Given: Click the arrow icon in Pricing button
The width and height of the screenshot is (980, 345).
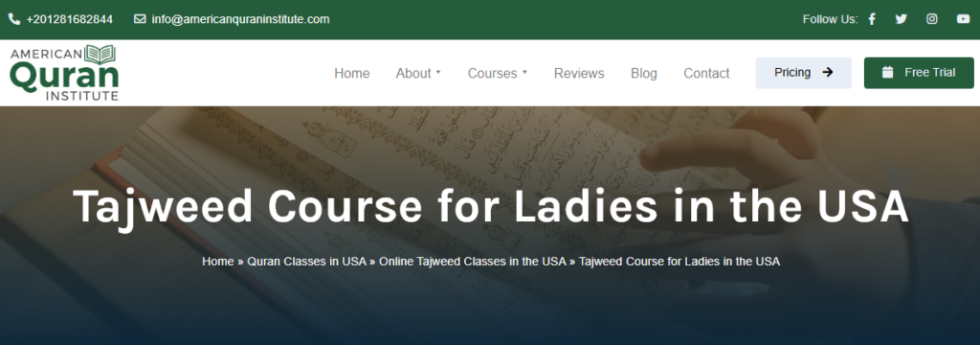Looking at the screenshot, I should point(828,73).
